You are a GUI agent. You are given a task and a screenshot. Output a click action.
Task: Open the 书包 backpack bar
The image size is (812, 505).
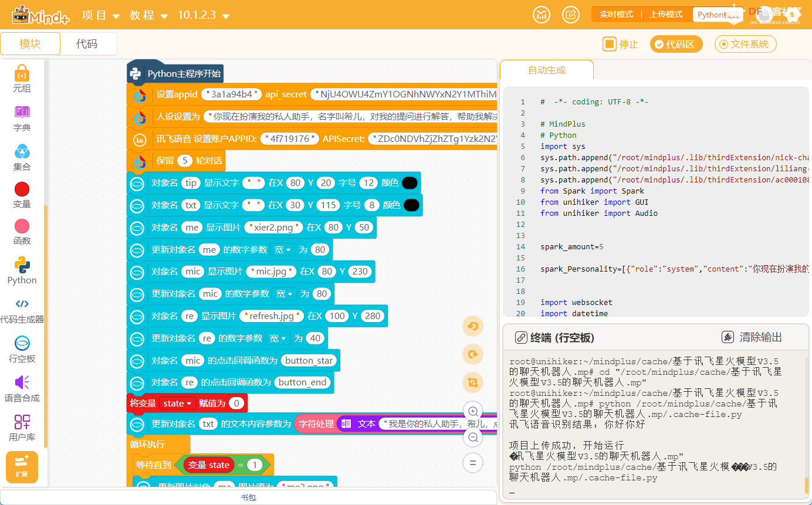pos(248,497)
